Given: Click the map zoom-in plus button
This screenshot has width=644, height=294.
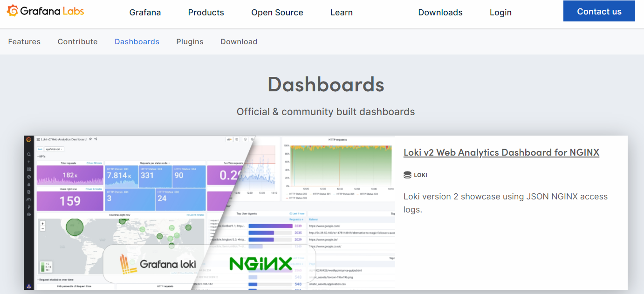Looking at the screenshot, I should (43, 224).
